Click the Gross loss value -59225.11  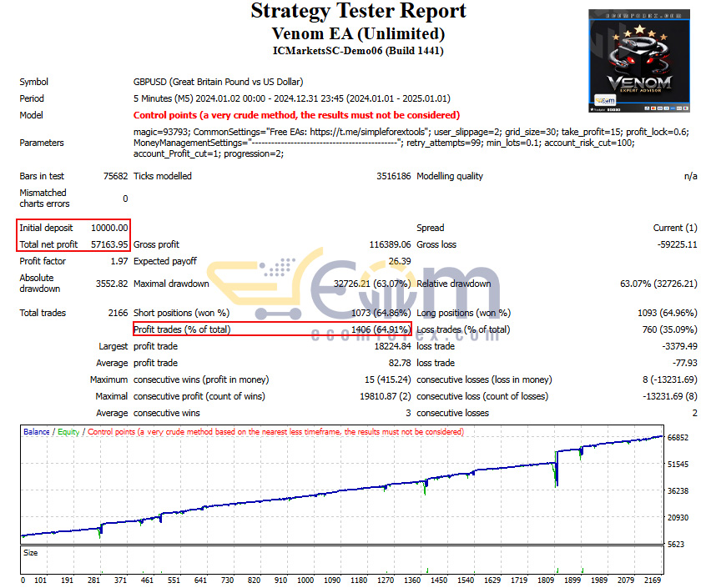[x=677, y=244]
